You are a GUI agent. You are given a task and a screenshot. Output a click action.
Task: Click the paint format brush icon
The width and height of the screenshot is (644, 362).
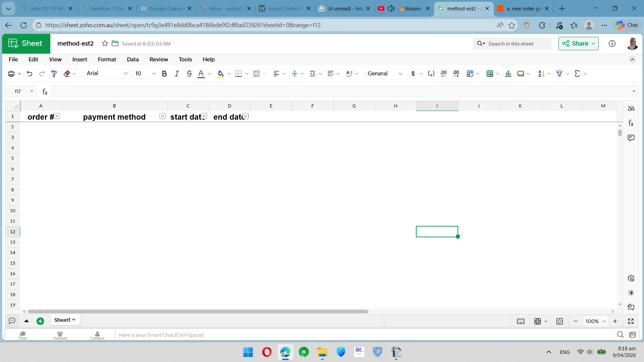click(54, 74)
